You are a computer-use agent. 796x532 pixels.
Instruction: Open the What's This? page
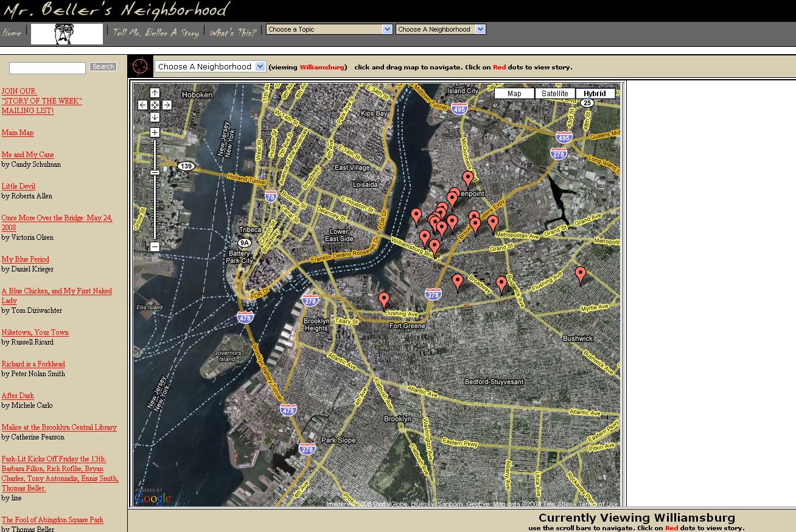(233, 33)
